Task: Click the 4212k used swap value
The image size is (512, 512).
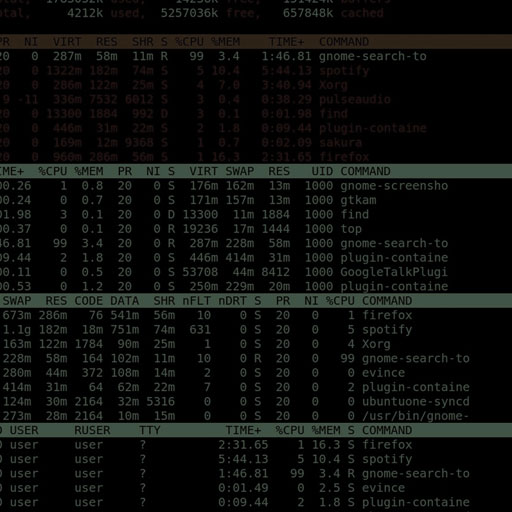Action: (85, 13)
